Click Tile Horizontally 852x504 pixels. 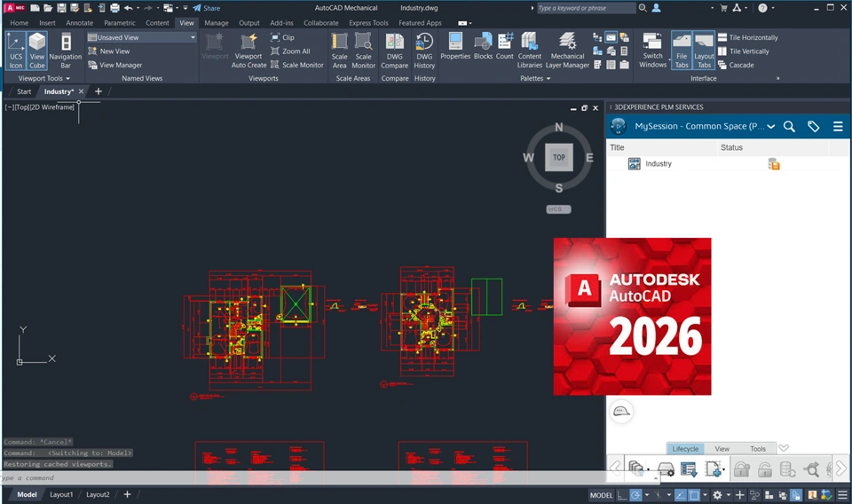coord(747,37)
